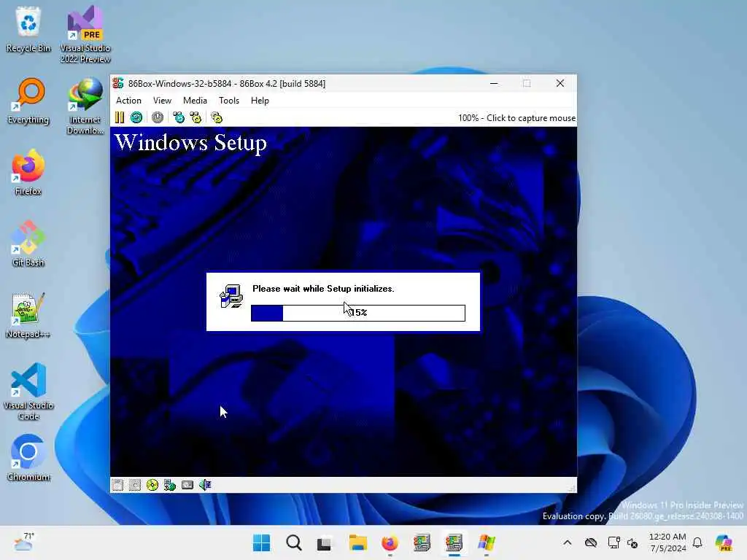Image resolution: width=747 pixels, height=560 pixels.
Task: Select the Git Bash desktop shortcut
Action: 28,244
